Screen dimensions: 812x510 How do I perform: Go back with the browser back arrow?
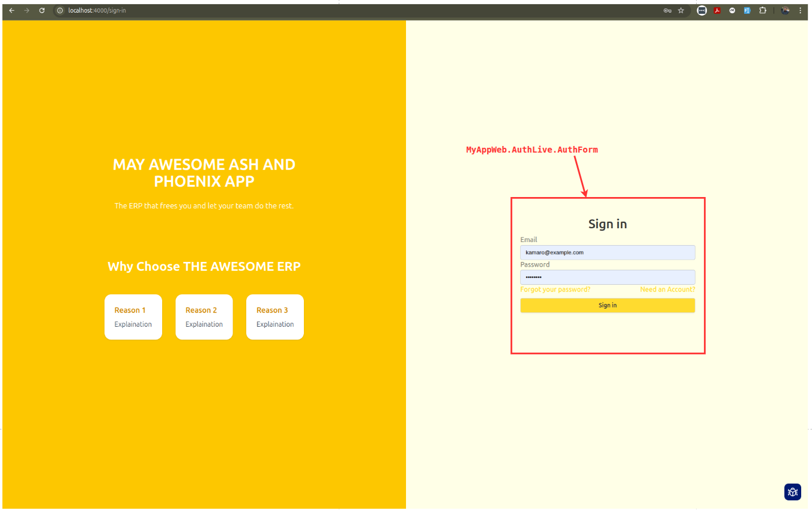tap(11, 10)
